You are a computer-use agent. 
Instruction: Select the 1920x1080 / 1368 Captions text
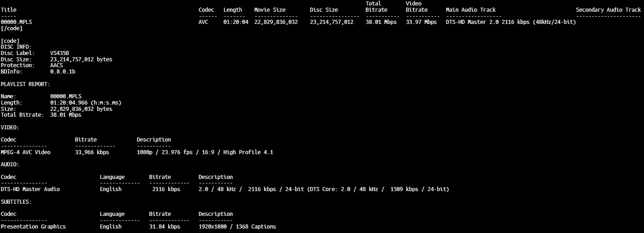237,226
